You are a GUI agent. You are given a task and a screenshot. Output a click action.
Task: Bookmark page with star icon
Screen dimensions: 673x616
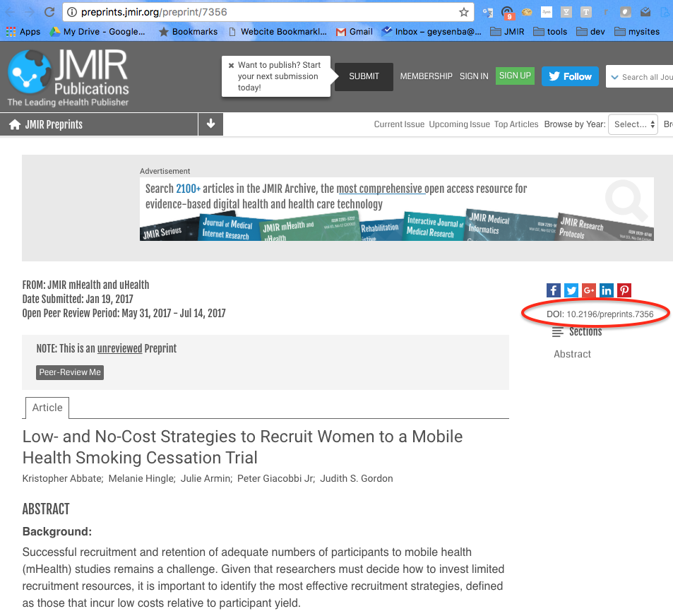click(x=464, y=12)
